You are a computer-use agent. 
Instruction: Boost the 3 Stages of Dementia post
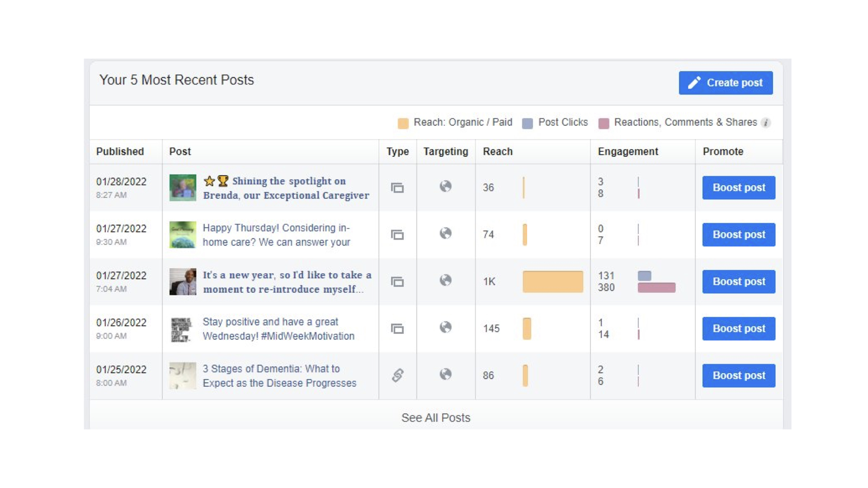click(x=738, y=375)
